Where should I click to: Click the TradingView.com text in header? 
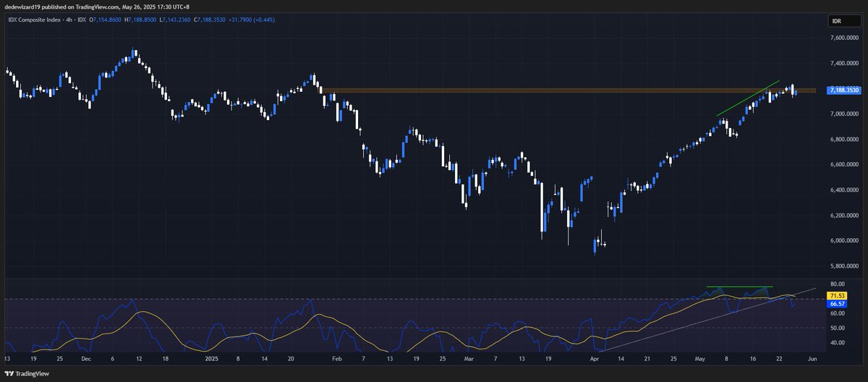(x=97, y=6)
